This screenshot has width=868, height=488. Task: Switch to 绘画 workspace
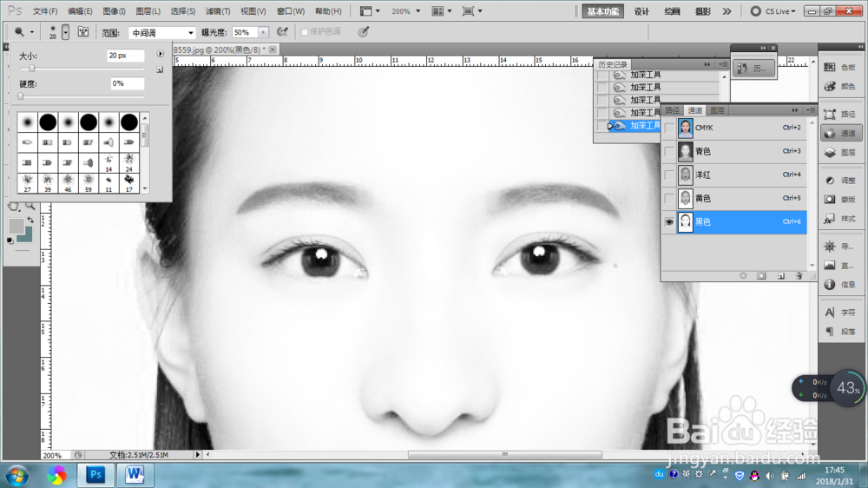pyautogui.click(x=672, y=11)
